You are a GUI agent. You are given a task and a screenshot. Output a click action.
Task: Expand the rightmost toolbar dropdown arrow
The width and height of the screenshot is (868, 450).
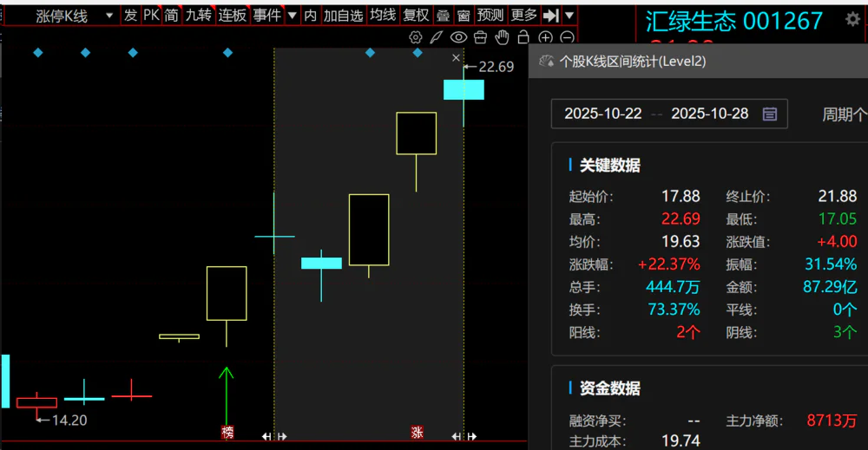click(x=569, y=16)
